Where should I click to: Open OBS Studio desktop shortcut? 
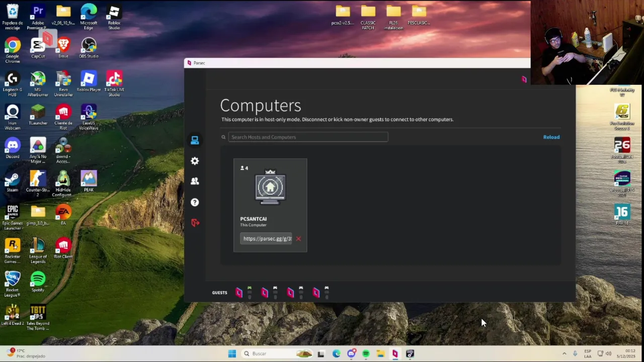89,48
